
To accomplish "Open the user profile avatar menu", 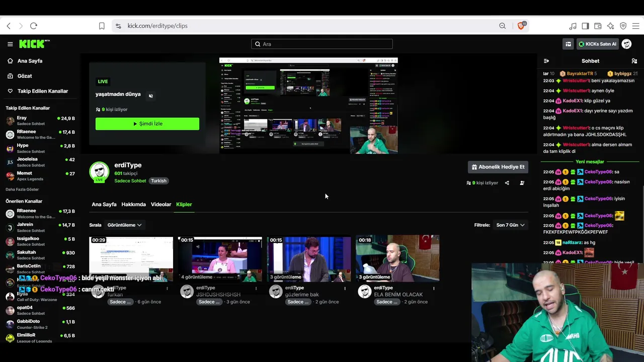I will 626,44.
